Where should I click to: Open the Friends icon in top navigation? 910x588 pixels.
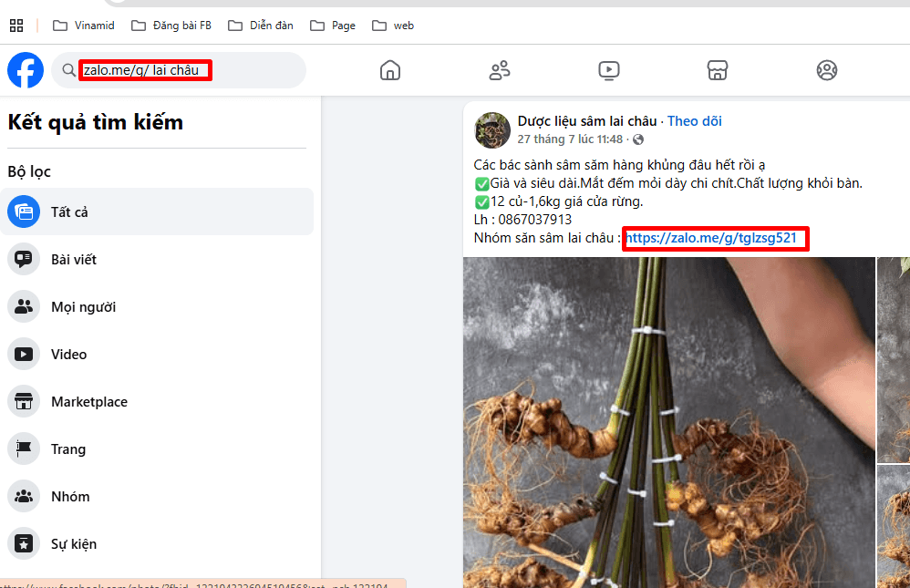(x=500, y=70)
